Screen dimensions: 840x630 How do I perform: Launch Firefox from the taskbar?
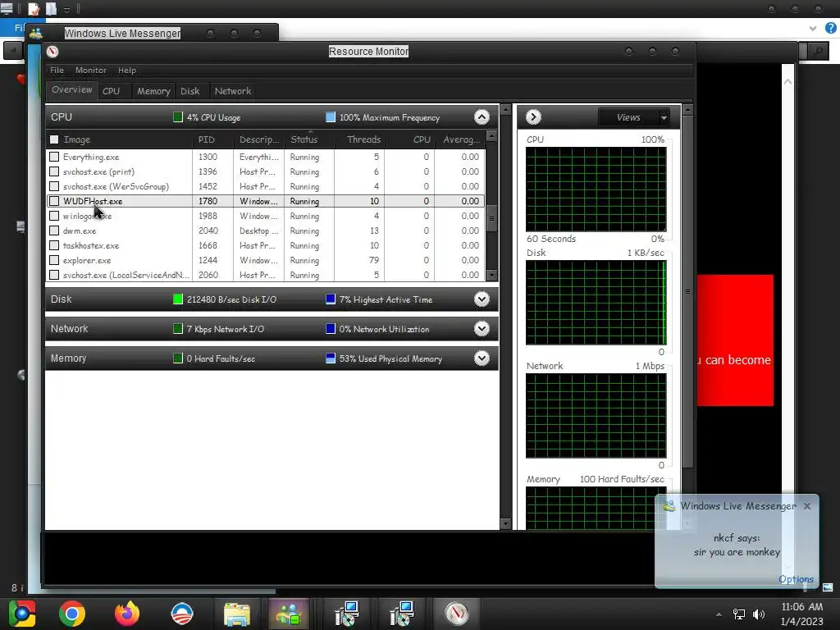tap(127, 614)
